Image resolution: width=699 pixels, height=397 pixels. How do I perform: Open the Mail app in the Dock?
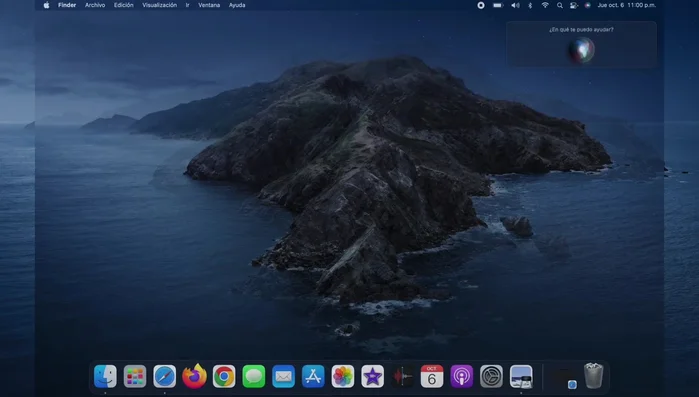[284, 377]
